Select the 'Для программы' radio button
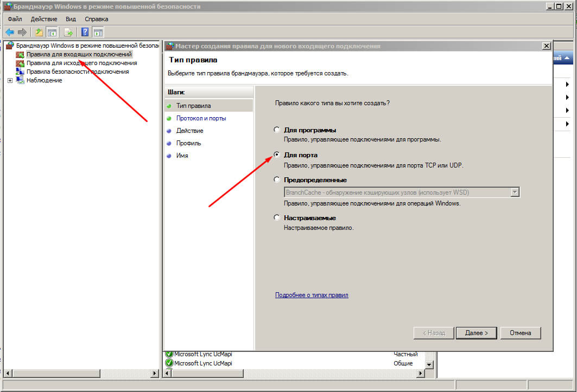The image size is (577, 392). [277, 130]
